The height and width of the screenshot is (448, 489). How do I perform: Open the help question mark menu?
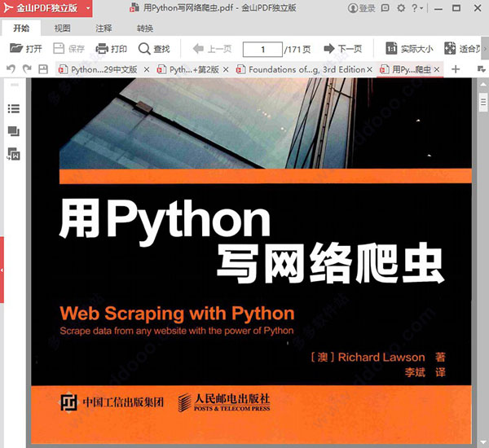click(416, 8)
